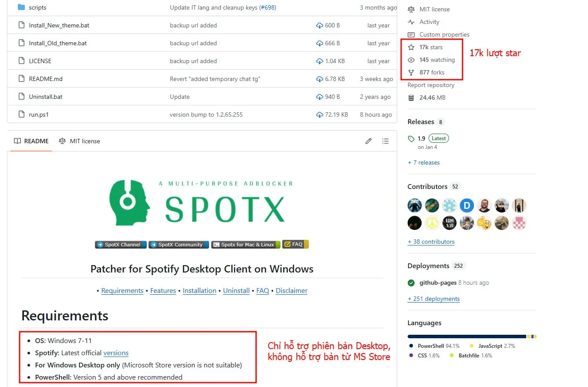Open the Installation anchor link
This screenshot has width=588, height=387.
pyautogui.click(x=199, y=291)
